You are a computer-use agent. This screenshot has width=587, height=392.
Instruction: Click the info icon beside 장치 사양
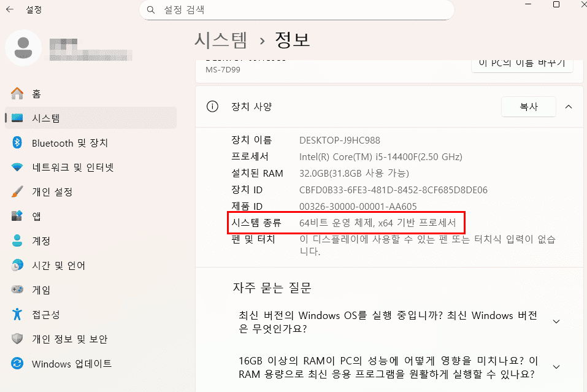coord(212,106)
